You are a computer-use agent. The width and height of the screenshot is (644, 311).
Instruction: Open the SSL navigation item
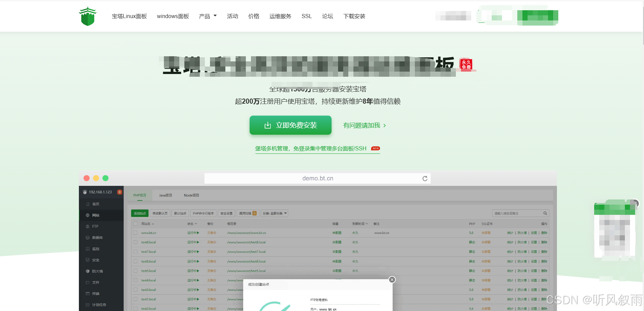307,16
